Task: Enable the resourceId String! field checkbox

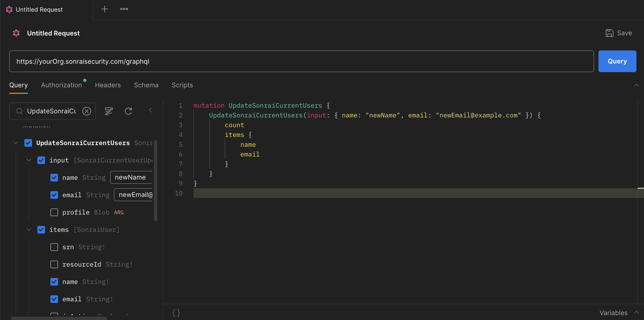Action: tap(54, 264)
